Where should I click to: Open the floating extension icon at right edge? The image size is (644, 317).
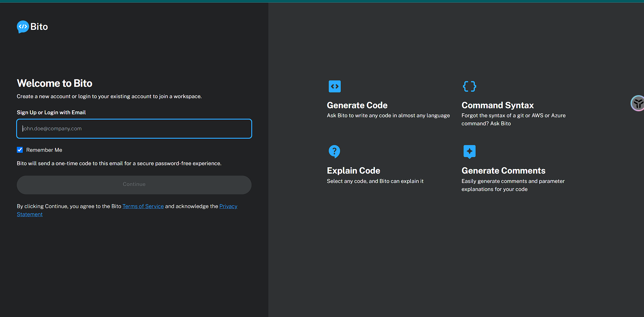(638, 103)
